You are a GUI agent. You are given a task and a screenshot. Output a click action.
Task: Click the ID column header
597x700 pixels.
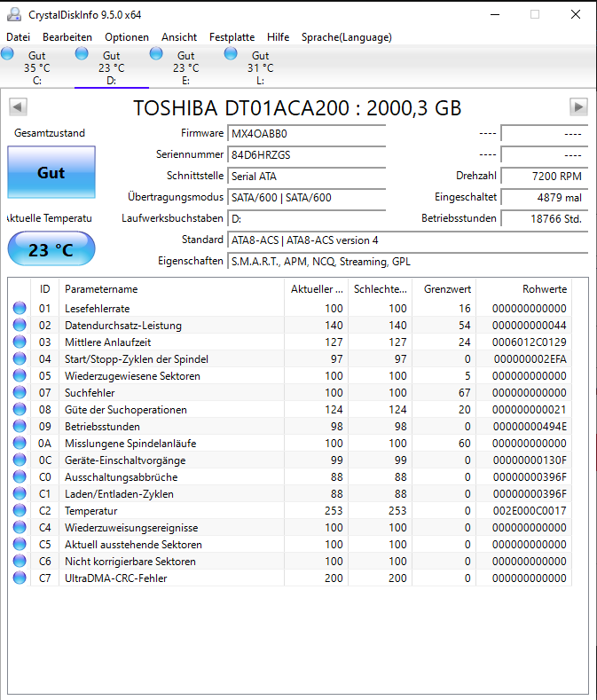44,289
